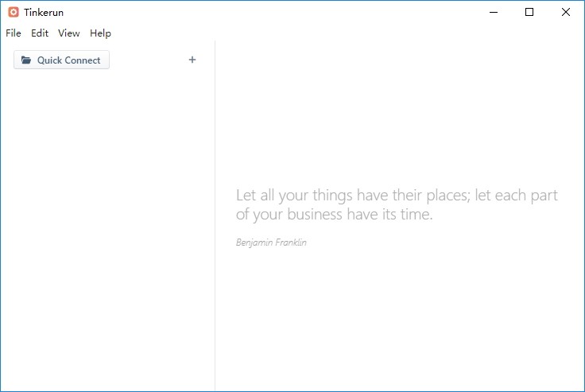Click blank space above the quote
The image size is (585, 392).
point(397,119)
